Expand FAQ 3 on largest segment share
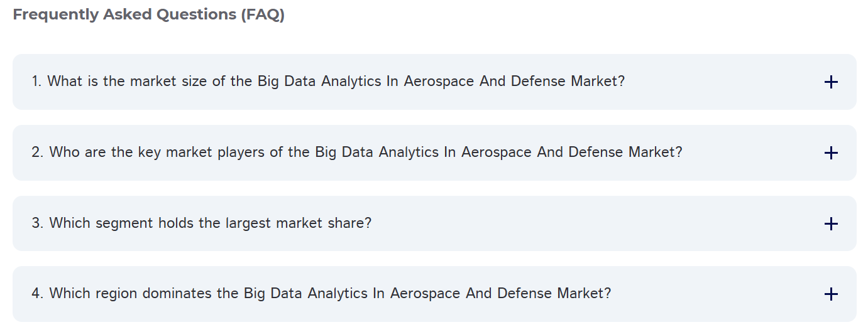Viewport: 868px width, 332px height. [201, 223]
